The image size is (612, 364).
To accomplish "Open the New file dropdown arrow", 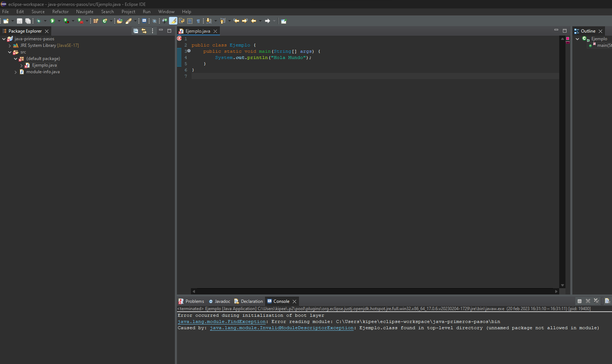I will click(12, 21).
